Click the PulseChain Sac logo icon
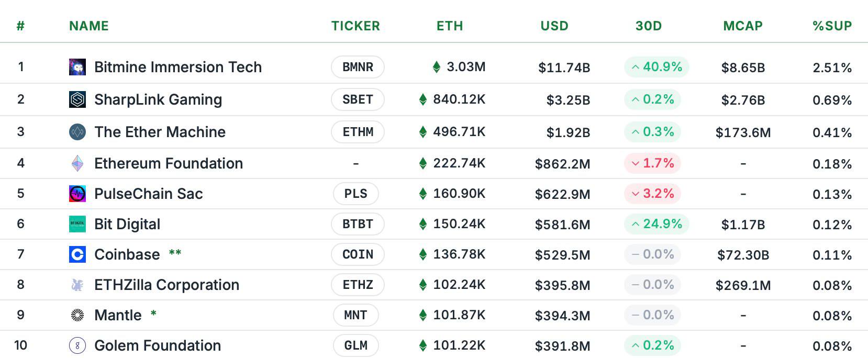The image size is (868, 358). (x=77, y=194)
